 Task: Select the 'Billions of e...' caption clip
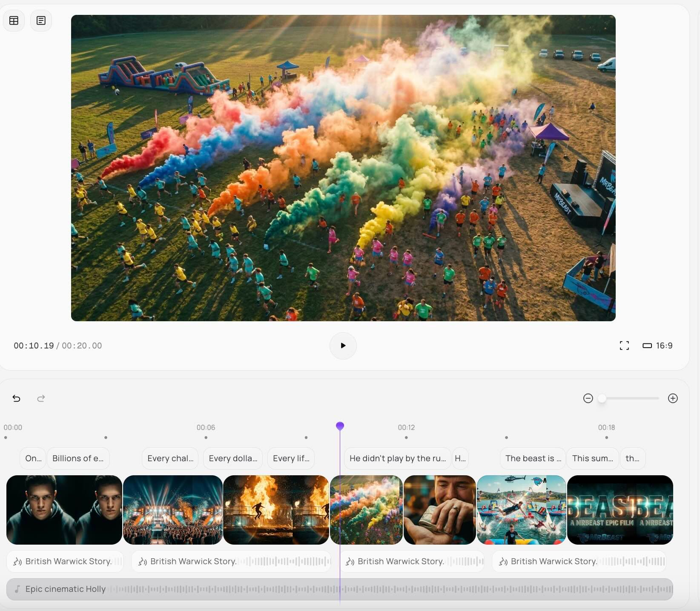pyautogui.click(x=78, y=458)
